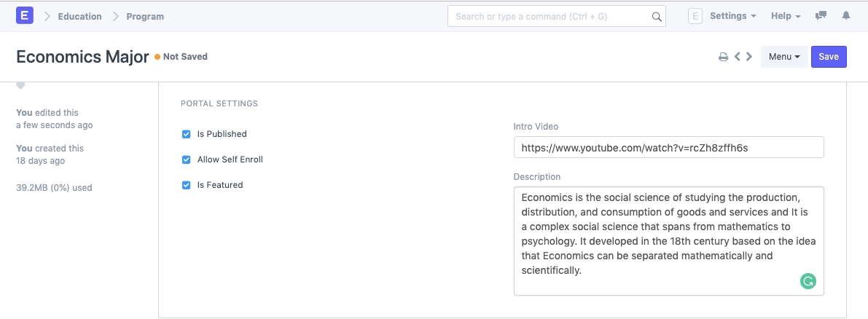The height and width of the screenshot is (319, 868).
Task: Print this program document
Action: coord(724,57)
